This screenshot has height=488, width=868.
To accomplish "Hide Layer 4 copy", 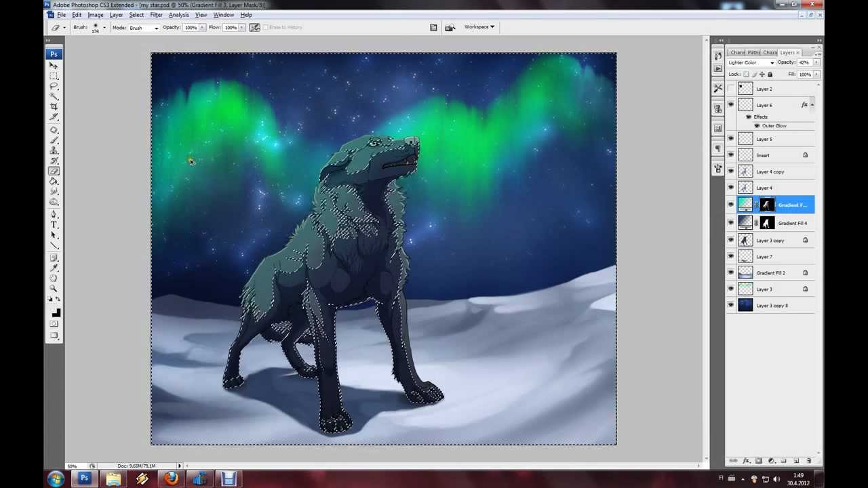I will tap(731, 171).
